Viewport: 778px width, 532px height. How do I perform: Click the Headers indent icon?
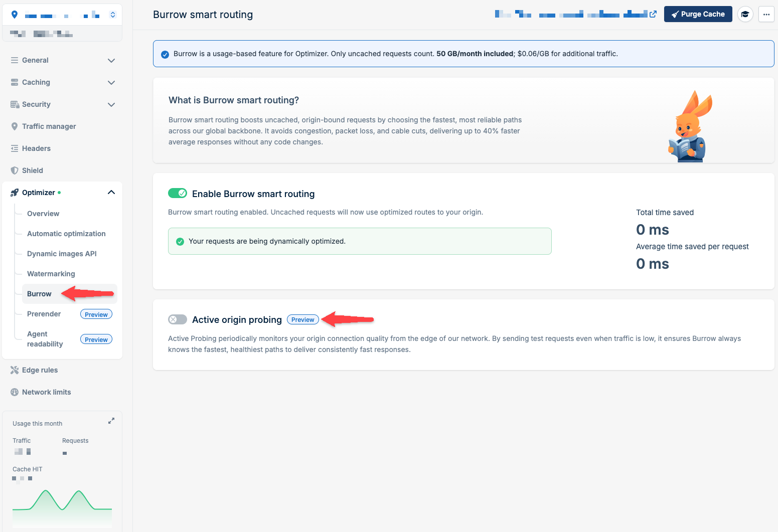pyautogui.click(x=15, y=148)
